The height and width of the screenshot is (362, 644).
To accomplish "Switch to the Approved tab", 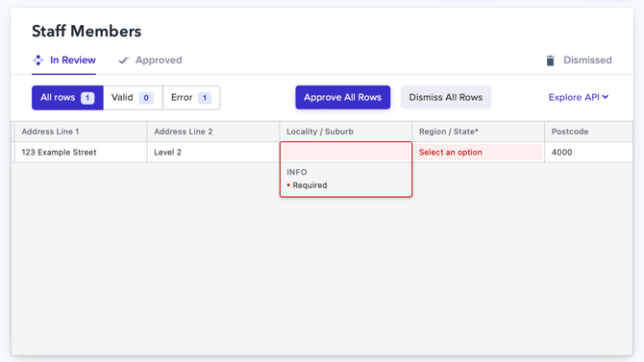I will point(150,60).
